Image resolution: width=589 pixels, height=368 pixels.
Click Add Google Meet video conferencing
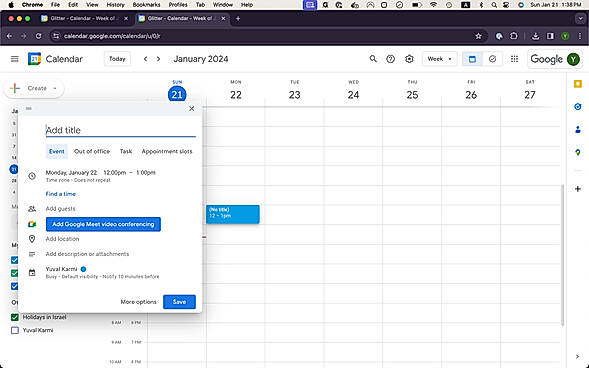pyautogui.click(x=103, y=224)
